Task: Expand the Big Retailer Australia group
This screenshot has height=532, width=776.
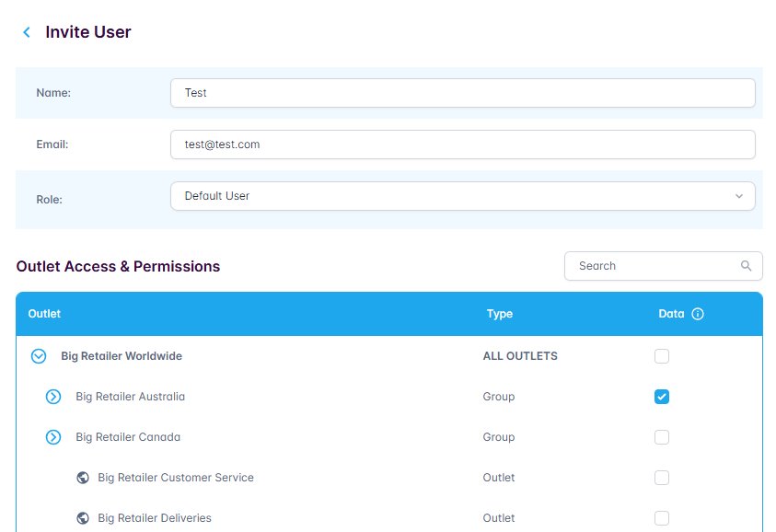Action: (x=53, y=397)
